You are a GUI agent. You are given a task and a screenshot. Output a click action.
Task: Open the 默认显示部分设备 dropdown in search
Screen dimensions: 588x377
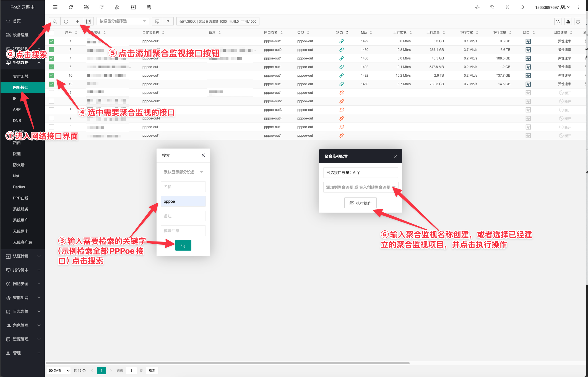click(183, 172)
